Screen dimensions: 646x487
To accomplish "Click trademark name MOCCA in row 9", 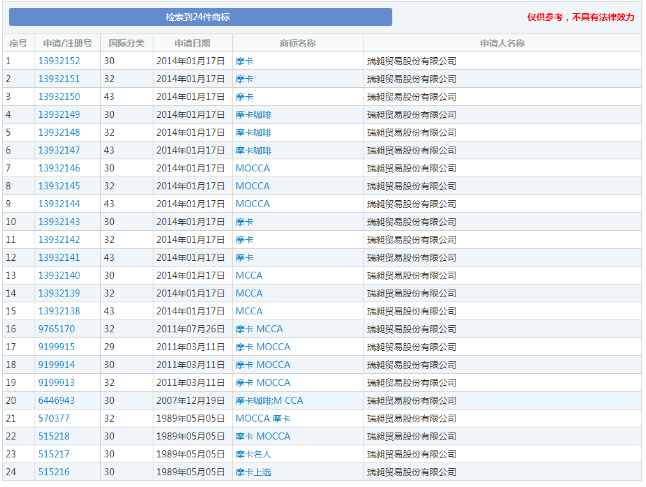I will tap(253, 204).
